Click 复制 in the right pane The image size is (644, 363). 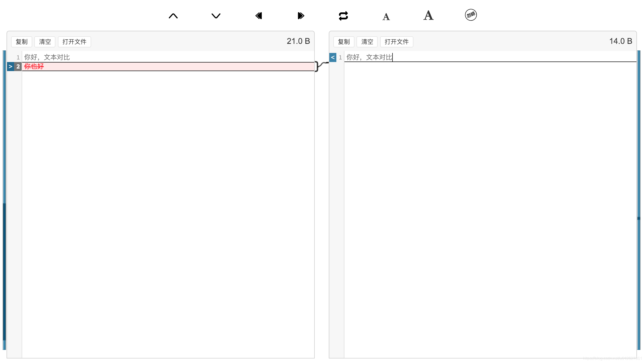click(344, 42)
